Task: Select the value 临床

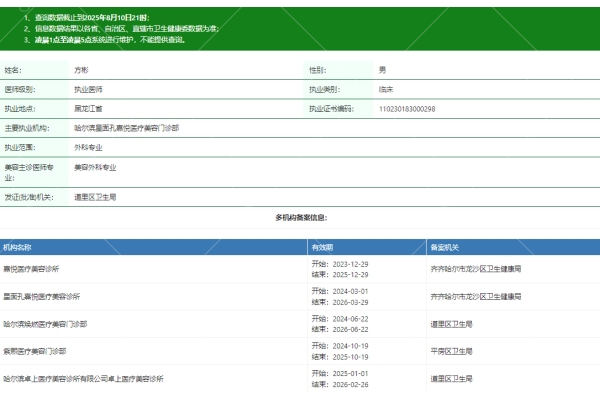Action: [386, 90]
